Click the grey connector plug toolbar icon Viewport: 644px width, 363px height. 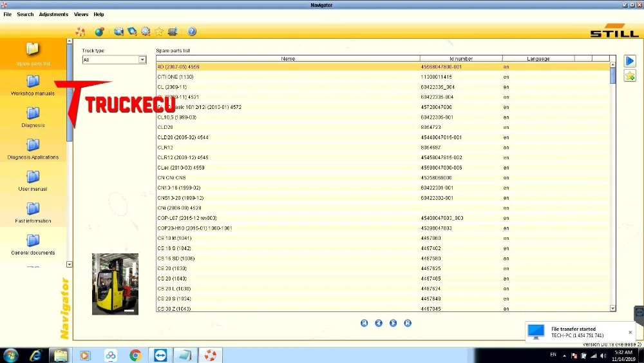pos(173,32)
